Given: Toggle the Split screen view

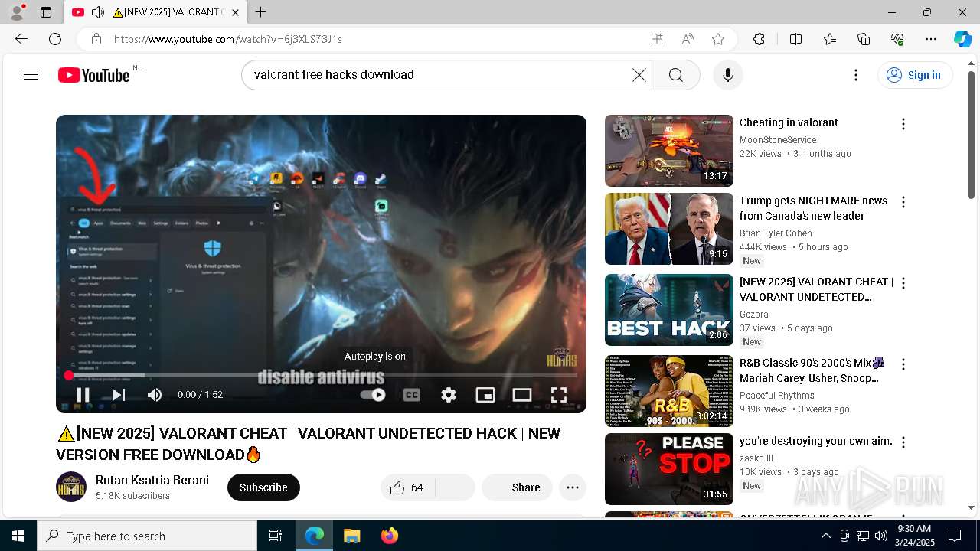Looking at the screenshot, I should 795,39.
